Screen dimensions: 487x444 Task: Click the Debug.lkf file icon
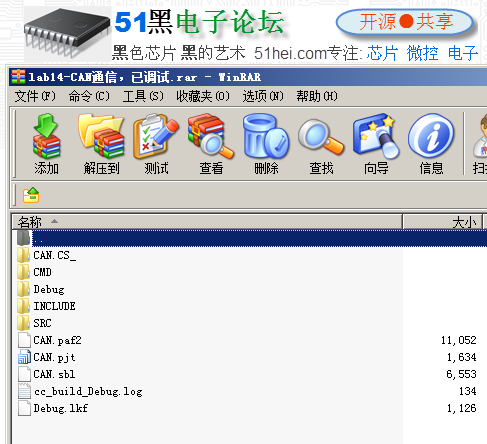tap(24, 408)
